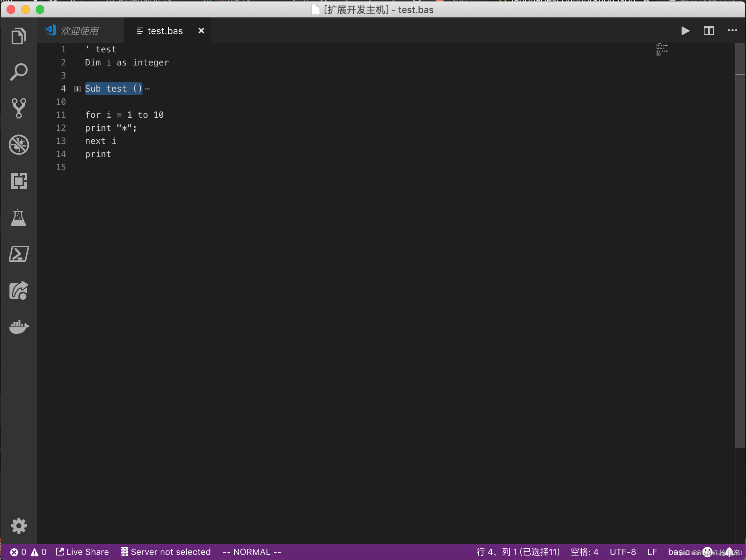Open the Test flask panel
Screen dimensions: 746x560
tap(19, 217)
